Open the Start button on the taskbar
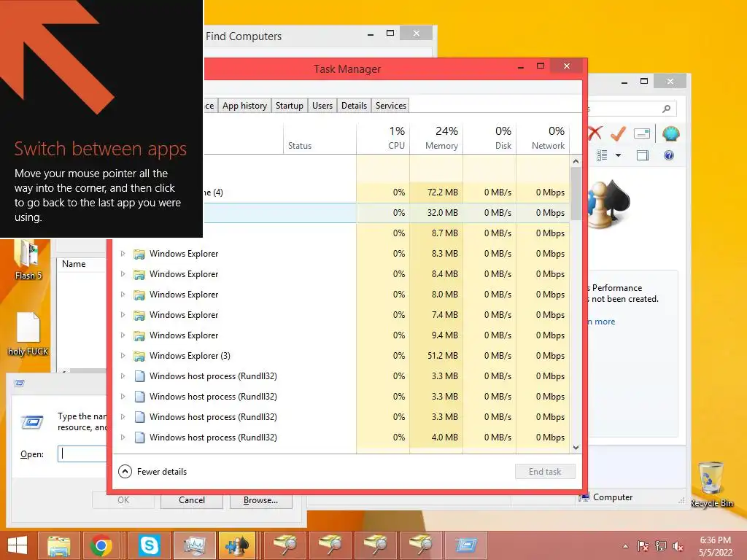 pos(18,545)
